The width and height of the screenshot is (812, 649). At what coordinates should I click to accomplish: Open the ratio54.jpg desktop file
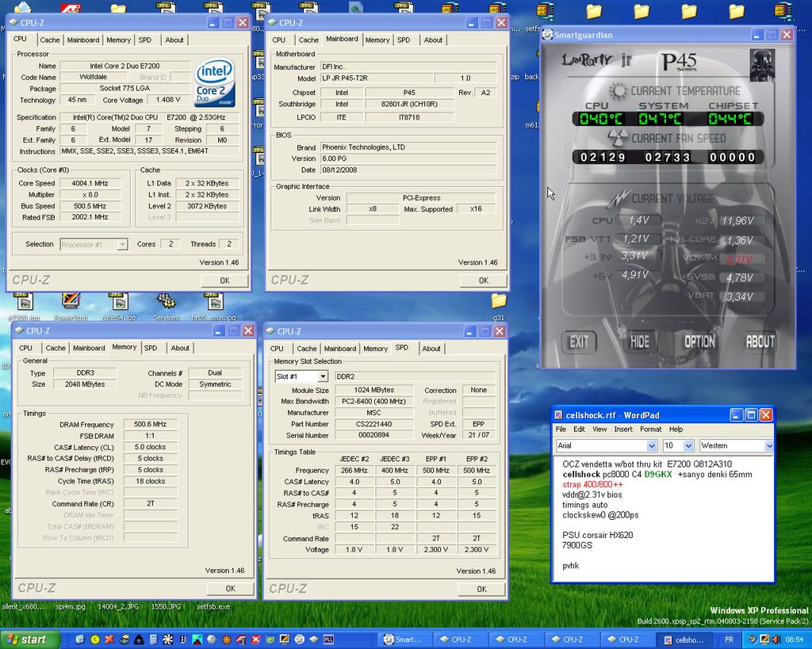point(119,303)
